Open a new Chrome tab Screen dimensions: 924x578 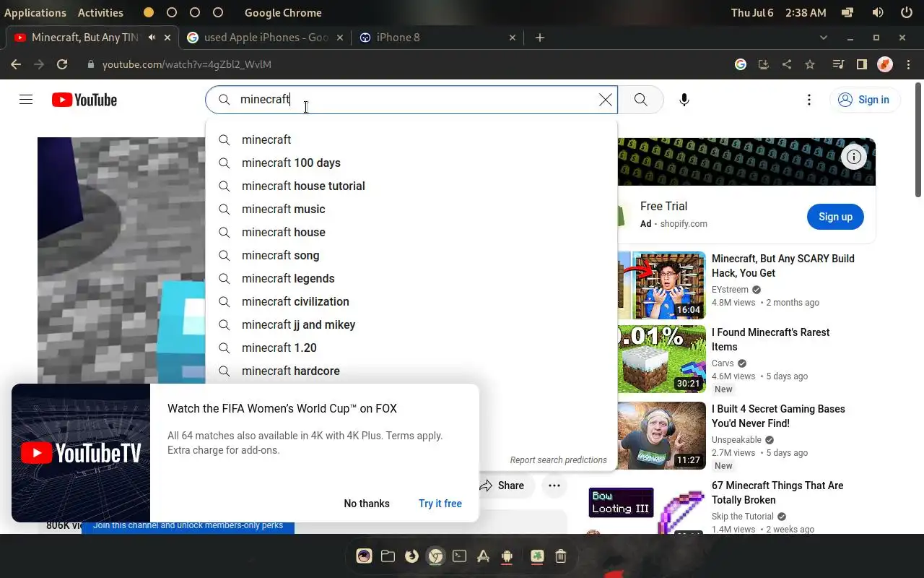pos(540,38)
